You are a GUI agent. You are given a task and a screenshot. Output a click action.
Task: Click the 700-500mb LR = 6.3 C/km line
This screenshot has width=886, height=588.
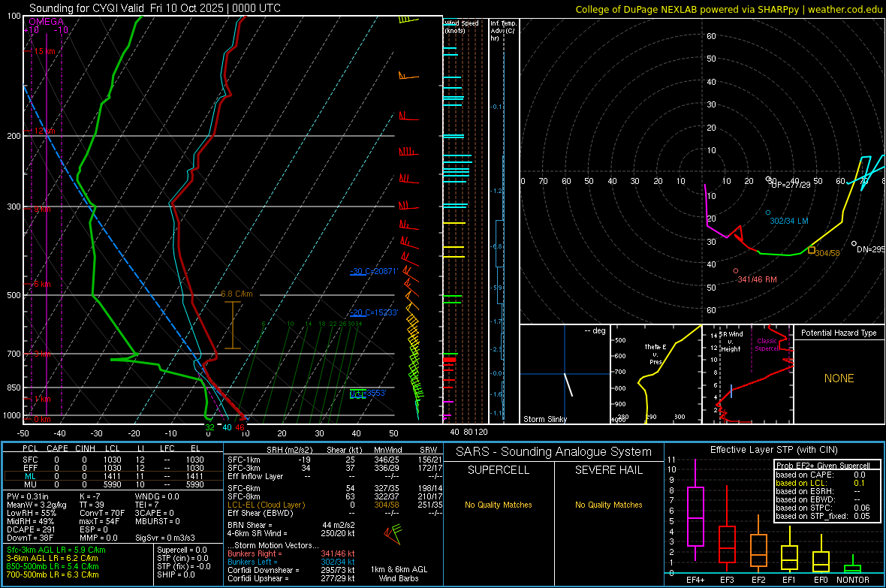click(x=53, y=574)
